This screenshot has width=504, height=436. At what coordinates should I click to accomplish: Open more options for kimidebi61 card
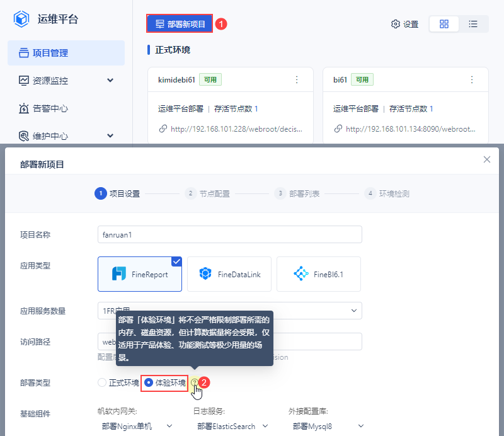tap(297, 80)
